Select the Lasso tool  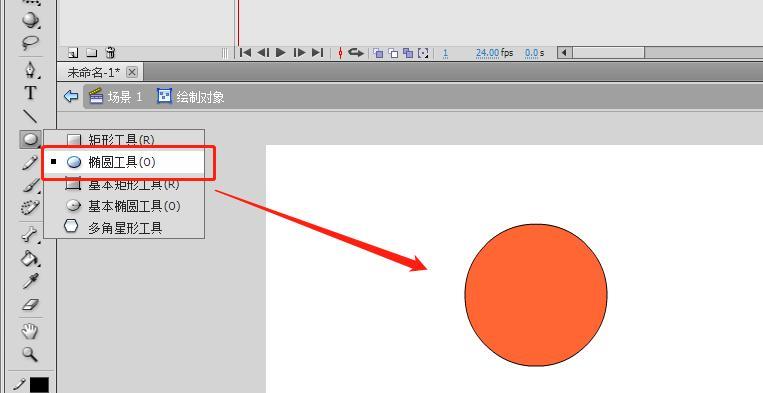tap(30, 43)
